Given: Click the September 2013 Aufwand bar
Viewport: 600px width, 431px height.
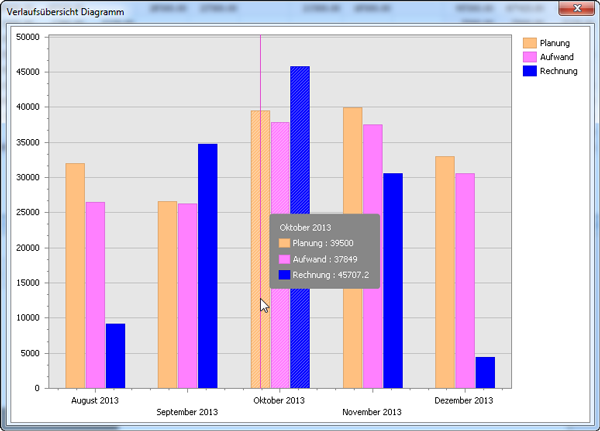Looking at the screenshot, I should [188, 296].
